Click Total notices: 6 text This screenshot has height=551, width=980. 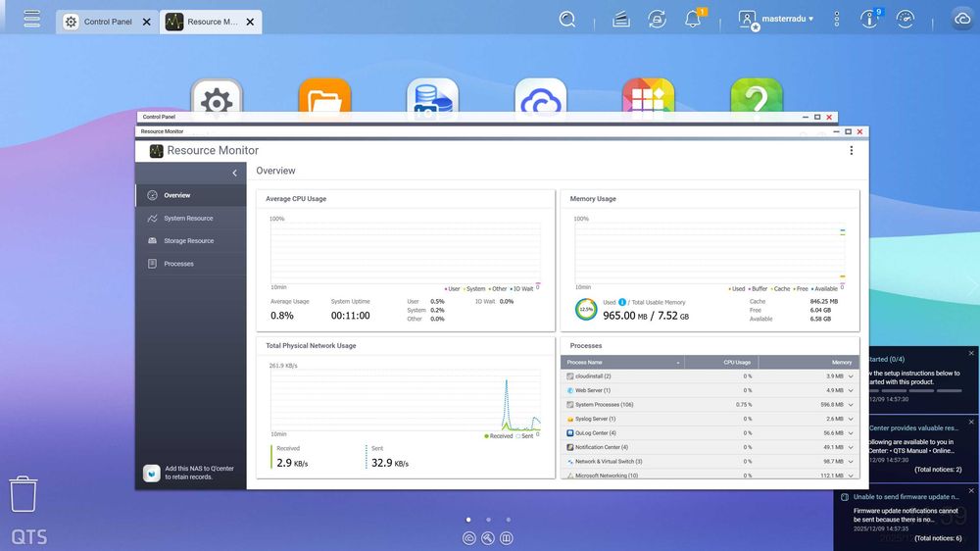click(x=938, y=538)
